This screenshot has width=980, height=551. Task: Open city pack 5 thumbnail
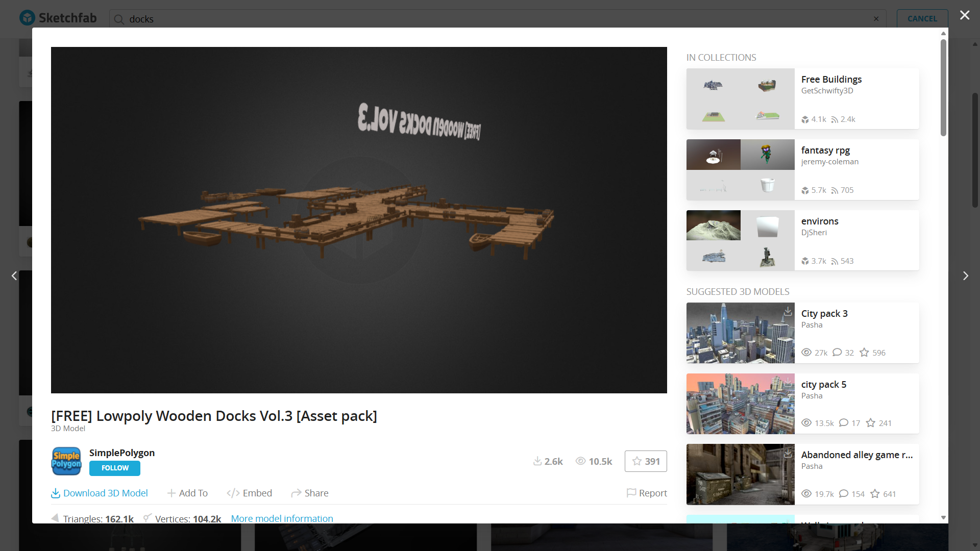tap(740, 404)
